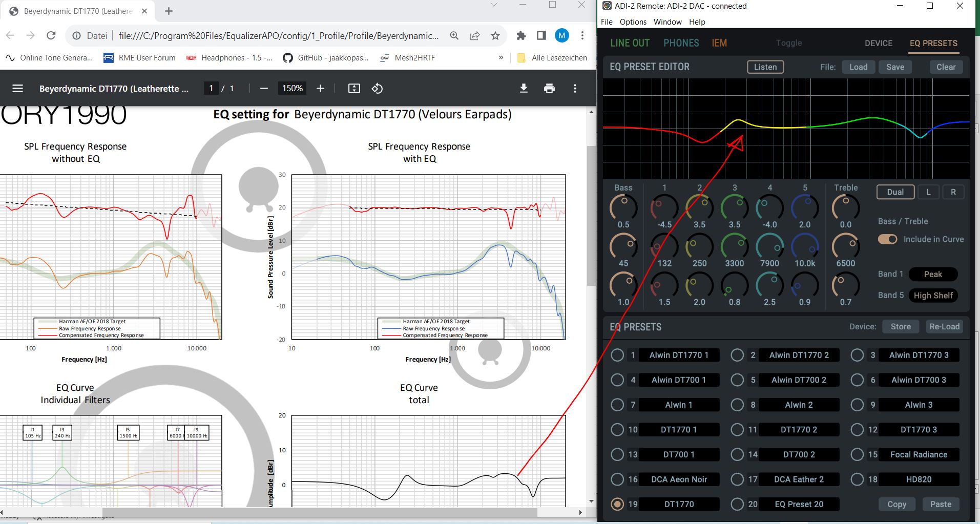Click the PDF vertical scrollbar down arrow
Screen dimensions: 980x524
[x=592, y=501]
